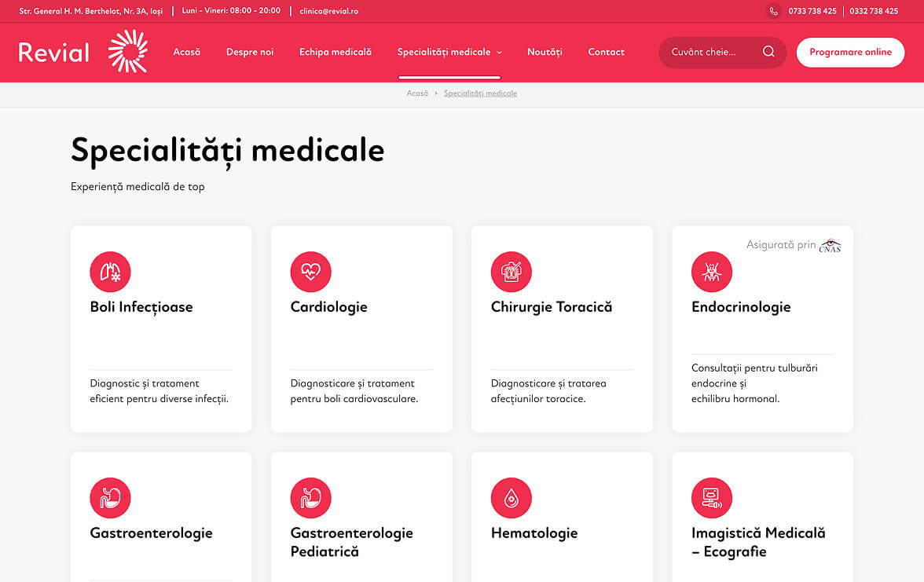
Task: Click the Chirurgie Toracică icon
Action: point(511,272)
